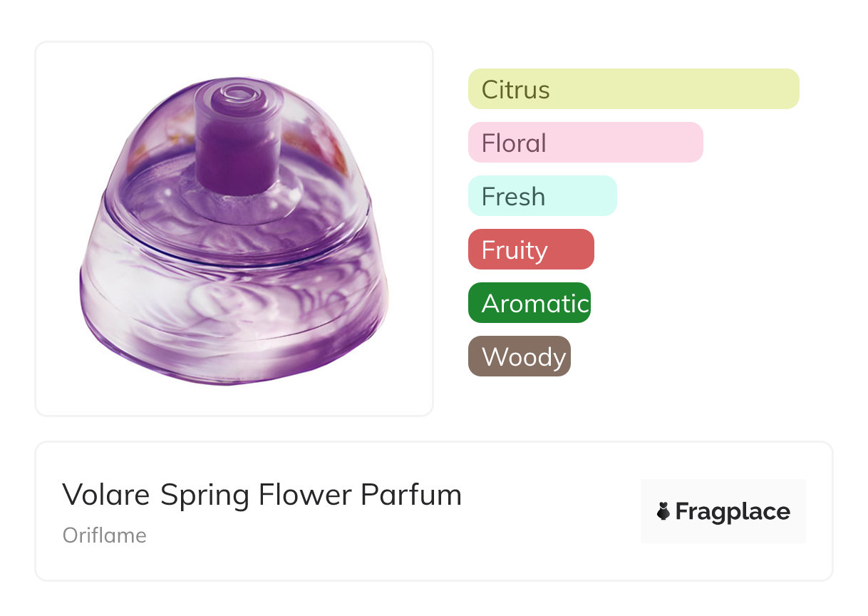
Task: Select the brown Woody accord bar
Action: (x=519, y=356)
